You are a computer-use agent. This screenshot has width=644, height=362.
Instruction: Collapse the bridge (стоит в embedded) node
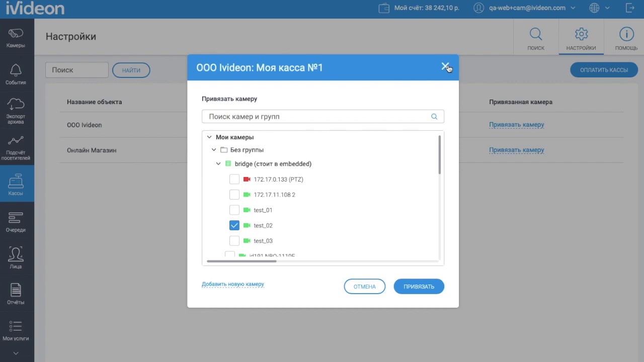[218, 164]
